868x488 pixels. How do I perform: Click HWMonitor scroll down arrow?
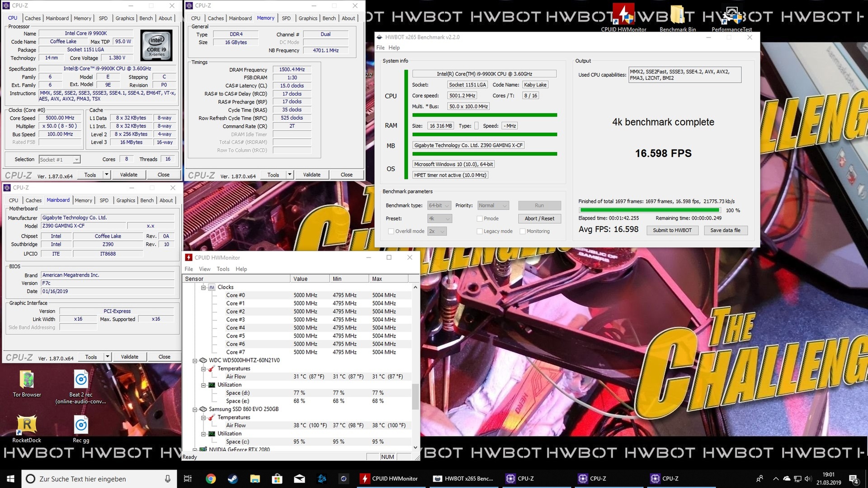[x=415, y=447]
